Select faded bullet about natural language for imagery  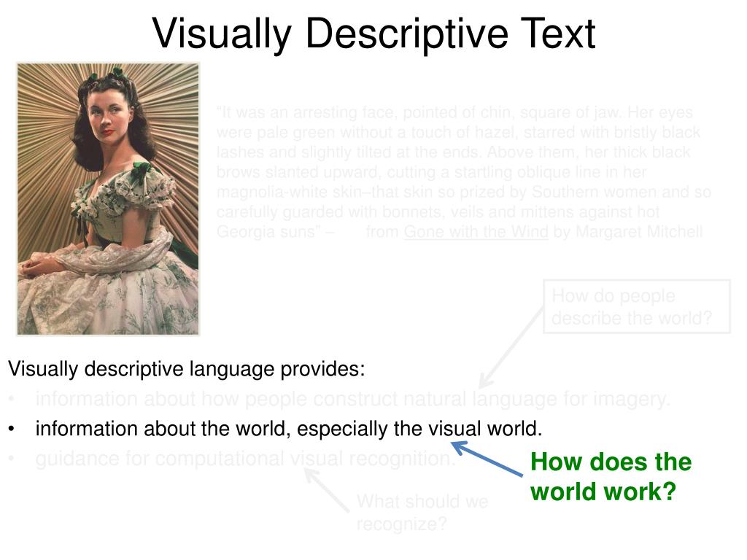pyautogui.click(x=352, y=399)
